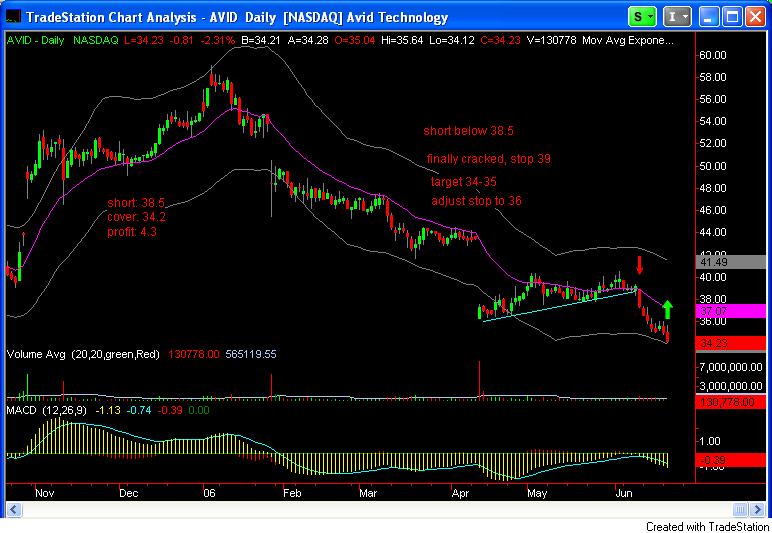Select the cyan trendline under May prices
This screenshot has height=533, width=772.
point(560,306)
